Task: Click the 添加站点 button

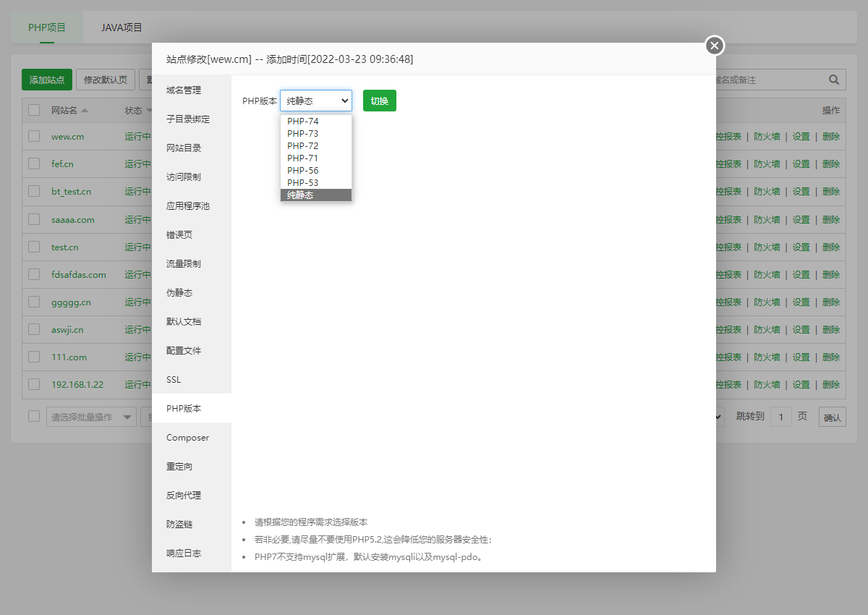Action: point(46,80)
